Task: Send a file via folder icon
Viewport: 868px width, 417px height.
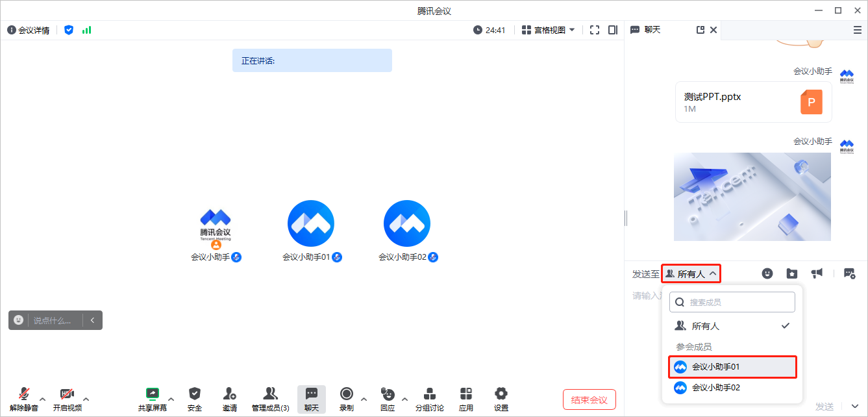Action: [x=792, y=273]
